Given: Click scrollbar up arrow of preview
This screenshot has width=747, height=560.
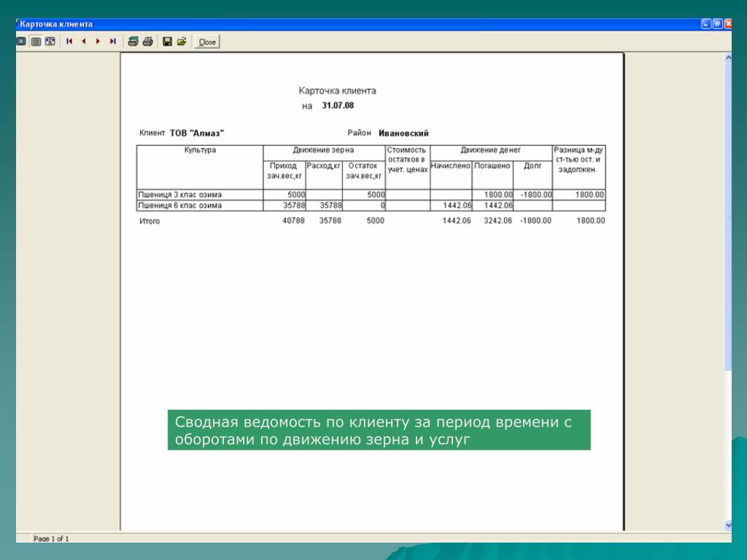Looking at the screenshot, I should (x=728, y=58).
